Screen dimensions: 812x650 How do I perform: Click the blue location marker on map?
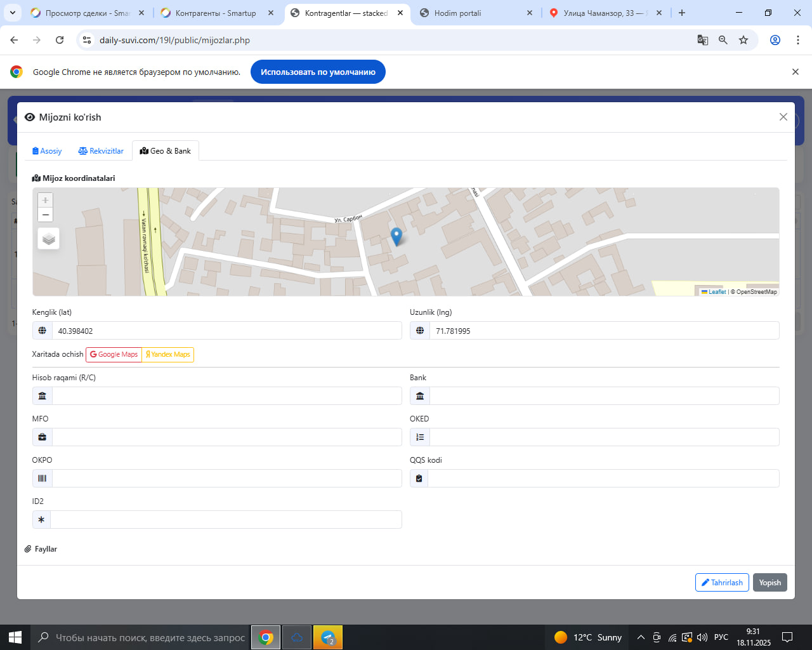pos(396,236)
